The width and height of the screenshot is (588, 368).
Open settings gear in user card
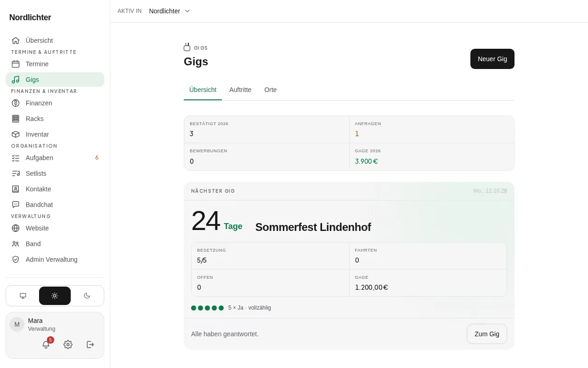(68, 345)
